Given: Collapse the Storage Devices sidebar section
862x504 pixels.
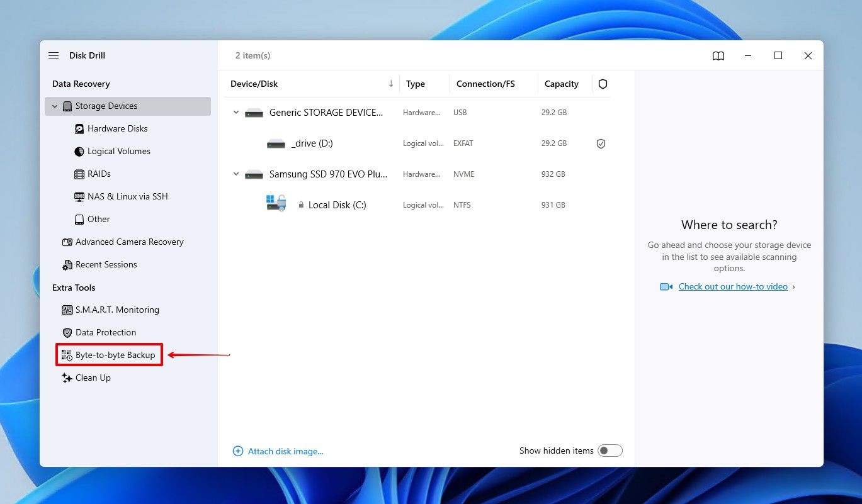Looking at the screenshot, I should (55, 106).
